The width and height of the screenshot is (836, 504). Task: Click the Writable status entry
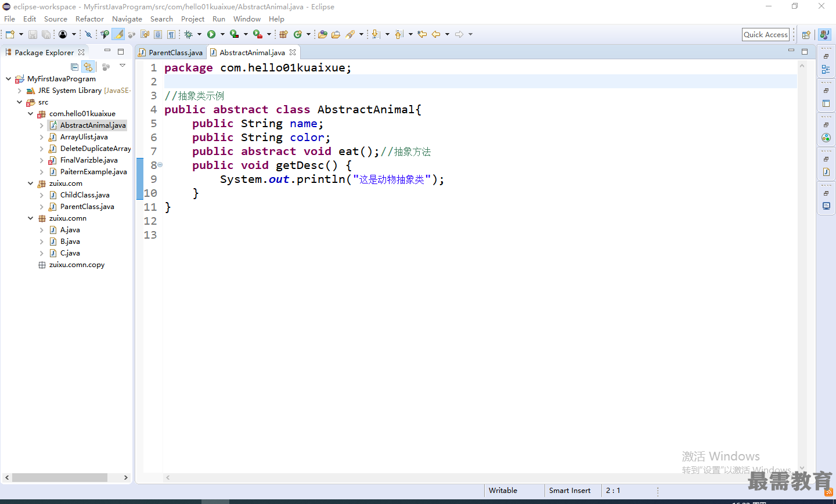503,491
